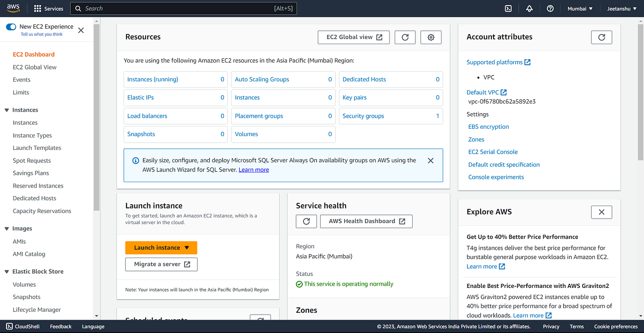
Task: Open Resources settings gear
Action: click(x=431, y=37)
